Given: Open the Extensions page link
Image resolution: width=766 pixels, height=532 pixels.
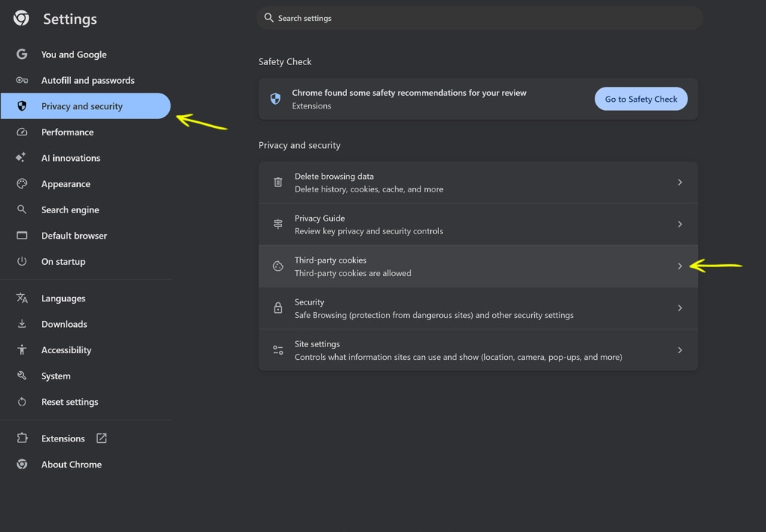Looking at the screenshot, I should click(85, 438).
